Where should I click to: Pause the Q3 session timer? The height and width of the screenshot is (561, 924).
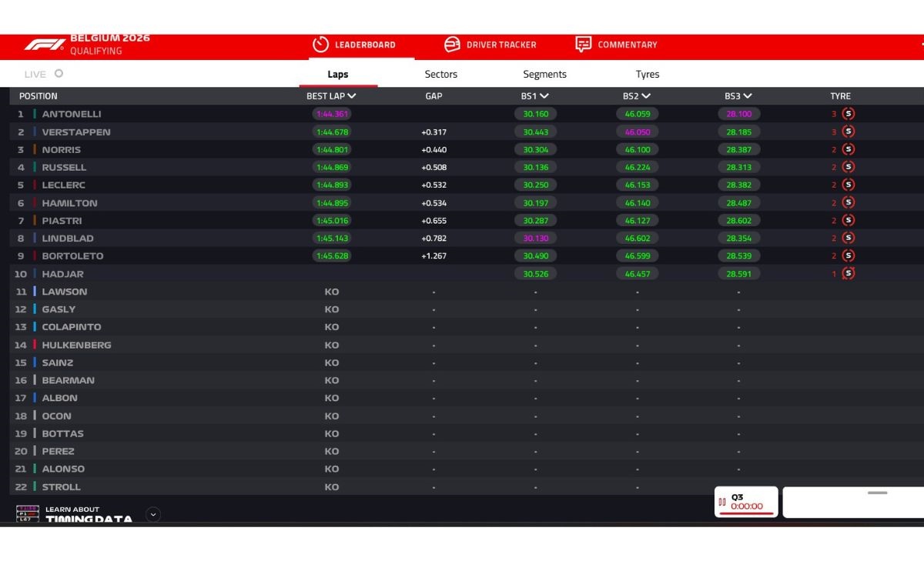click(722, 502)
